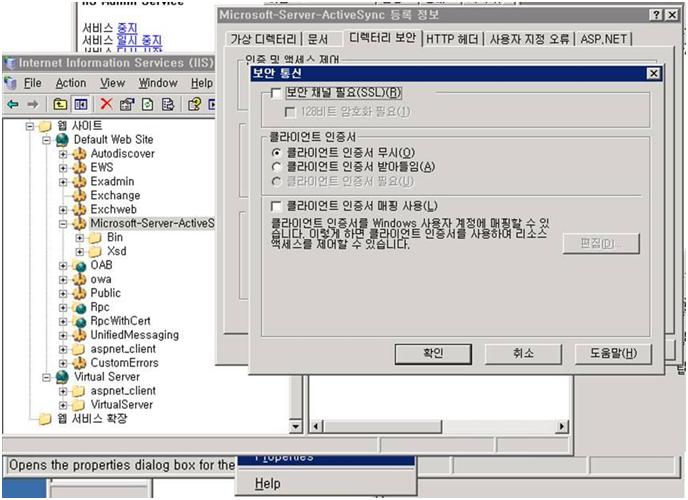Open the 문서 tab
The width and height of the screenshot is (688, 500).
(x=318, y=39)
